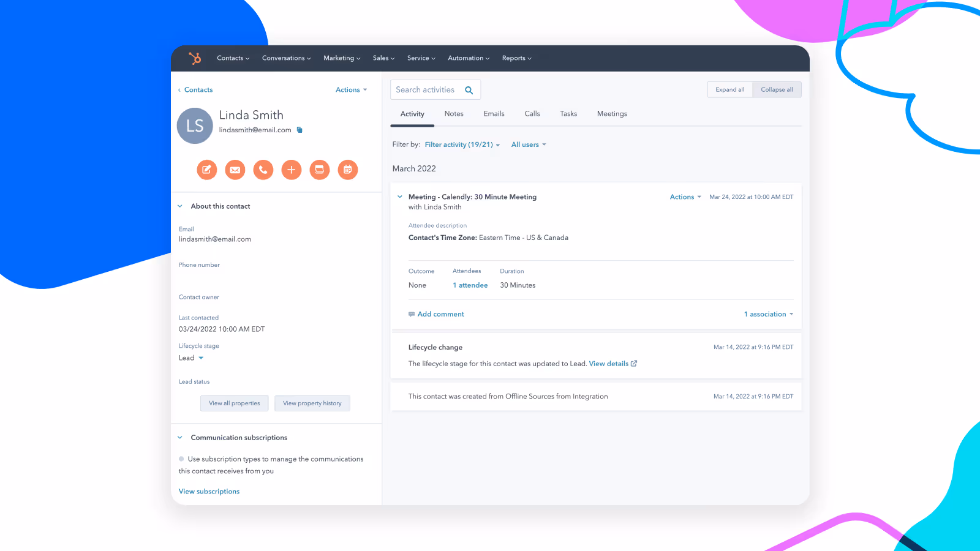This screenshot has height=551, width=980.
Task: Switch to the Calls tab
Action: tap(532, 114)
